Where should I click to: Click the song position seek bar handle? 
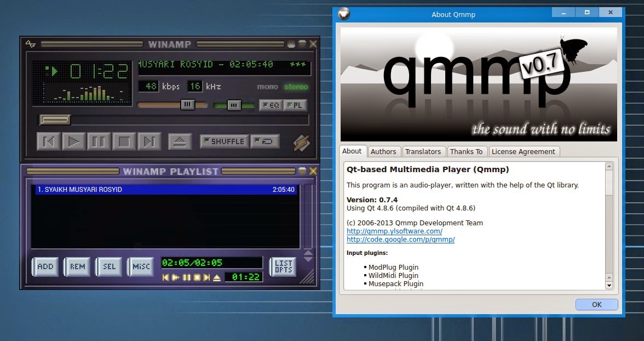[55, 120]
